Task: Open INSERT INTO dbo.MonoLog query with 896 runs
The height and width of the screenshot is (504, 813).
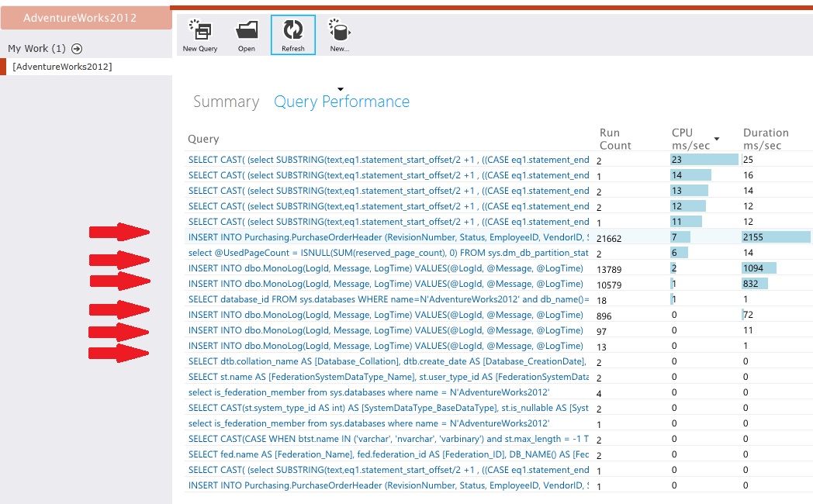Action: click(386, 315)
